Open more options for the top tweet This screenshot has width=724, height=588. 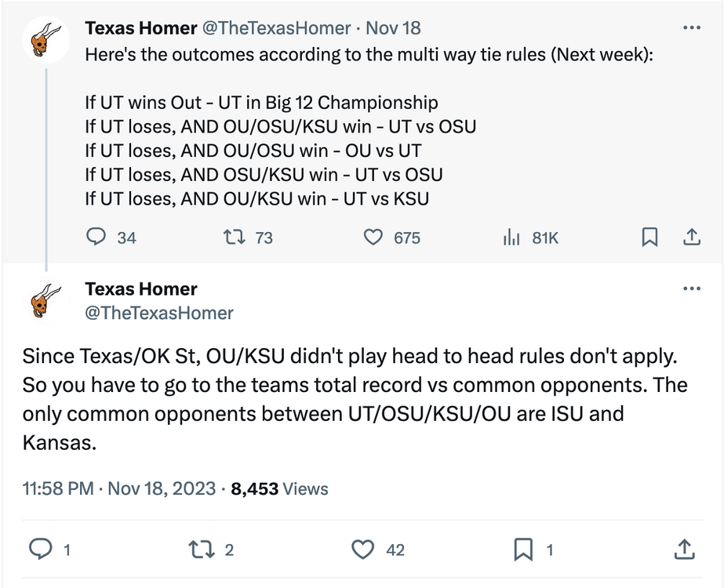click(691, 27)
